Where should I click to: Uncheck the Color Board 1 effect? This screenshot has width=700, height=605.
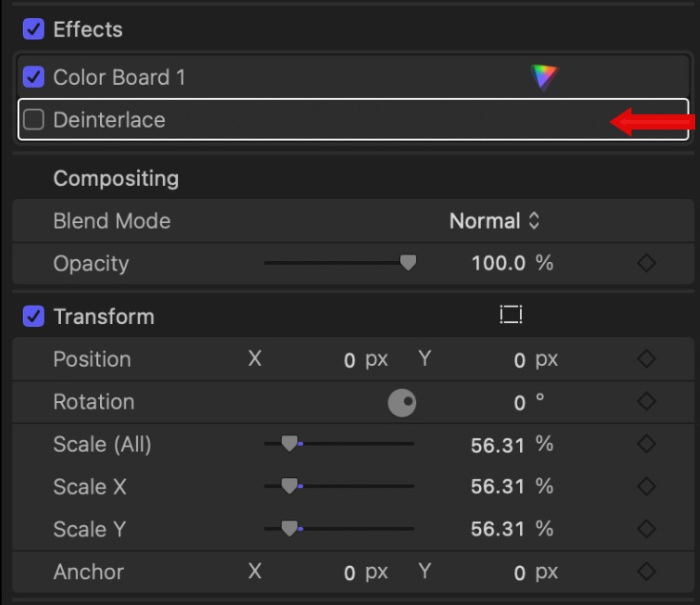point(33,77)
